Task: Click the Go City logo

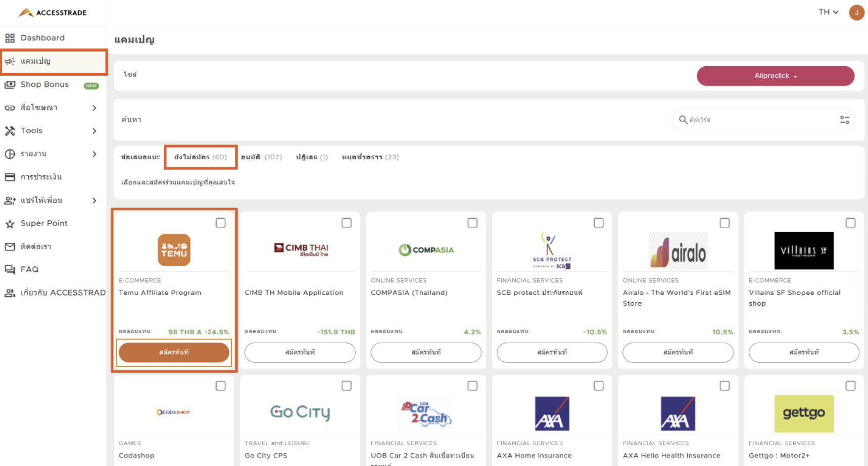Action: coord(300,412)
